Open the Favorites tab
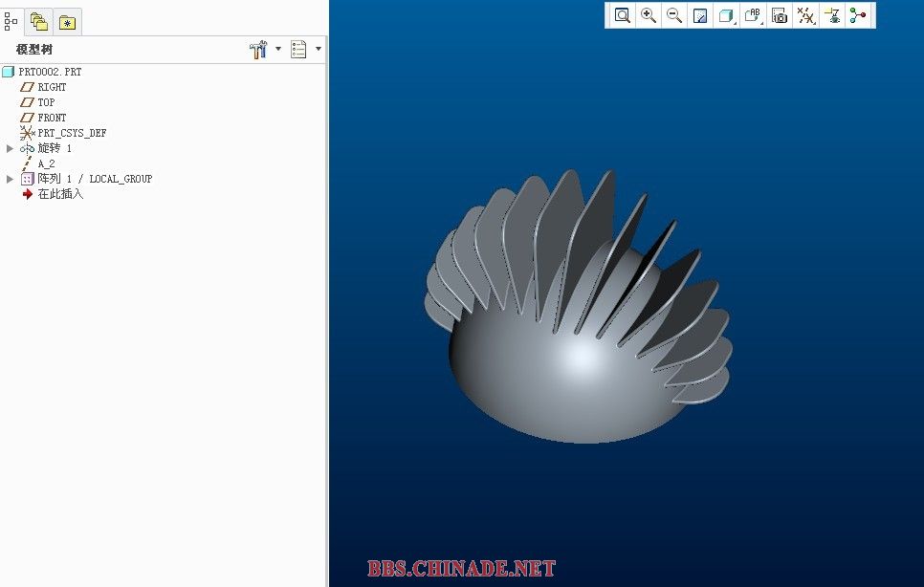Viewport: 924px width, 587px height. 67,22
